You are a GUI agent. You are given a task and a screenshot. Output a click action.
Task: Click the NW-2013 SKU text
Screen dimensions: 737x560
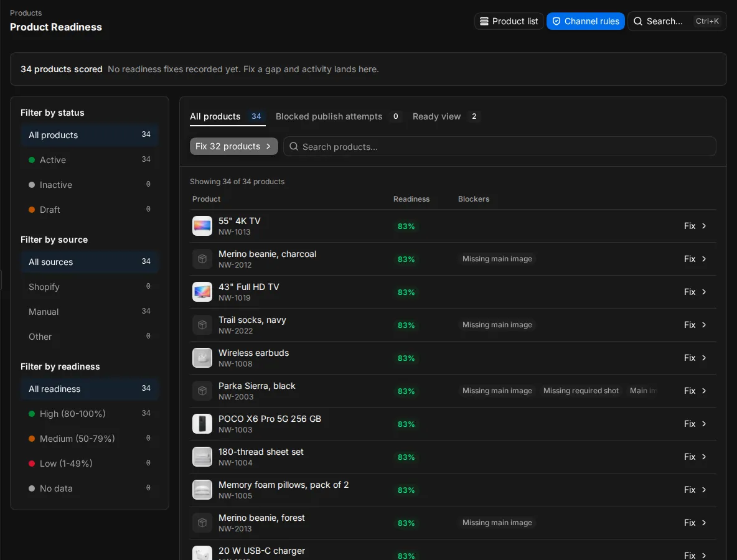click(x=235, y=528)
